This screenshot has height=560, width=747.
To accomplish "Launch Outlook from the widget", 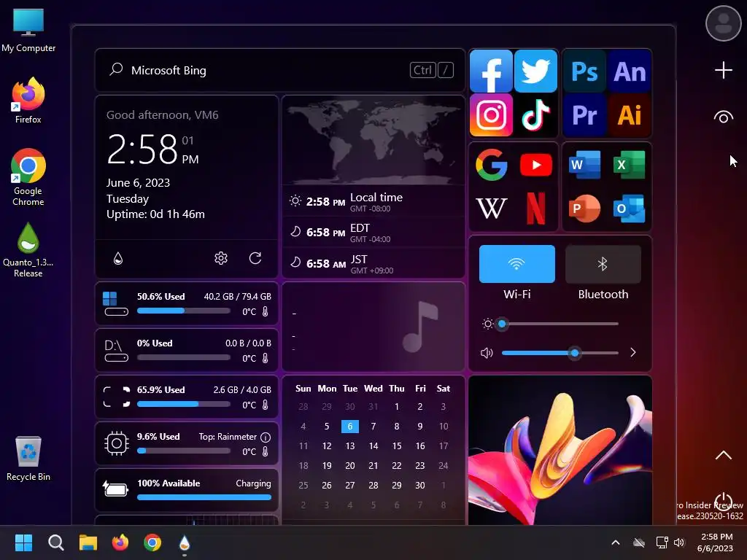I will pos(630,208).
